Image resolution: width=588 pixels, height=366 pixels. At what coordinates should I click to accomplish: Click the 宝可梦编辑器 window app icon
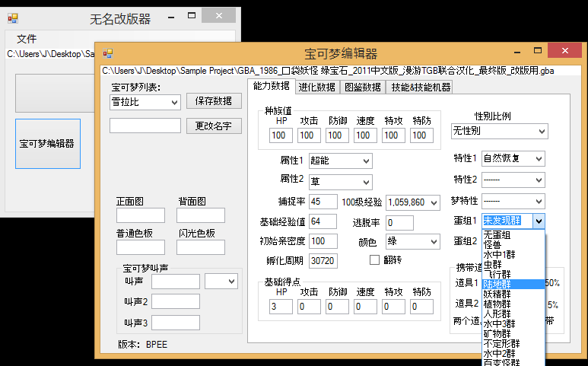pyautogui.click(x=107, y=53)
